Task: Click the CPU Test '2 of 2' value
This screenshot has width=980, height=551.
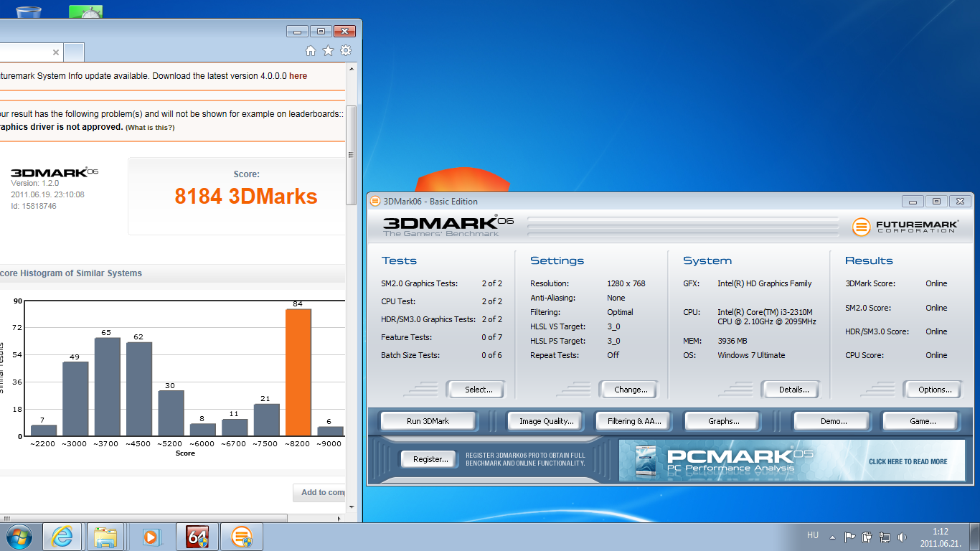Action: (x=492, y=301)
